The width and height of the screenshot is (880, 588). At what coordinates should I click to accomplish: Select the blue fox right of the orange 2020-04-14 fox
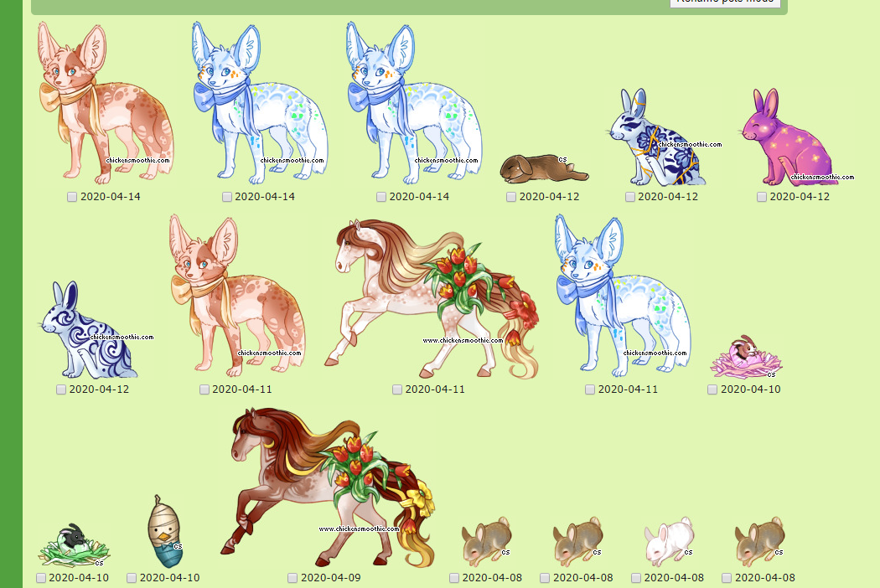coord(260,104)
